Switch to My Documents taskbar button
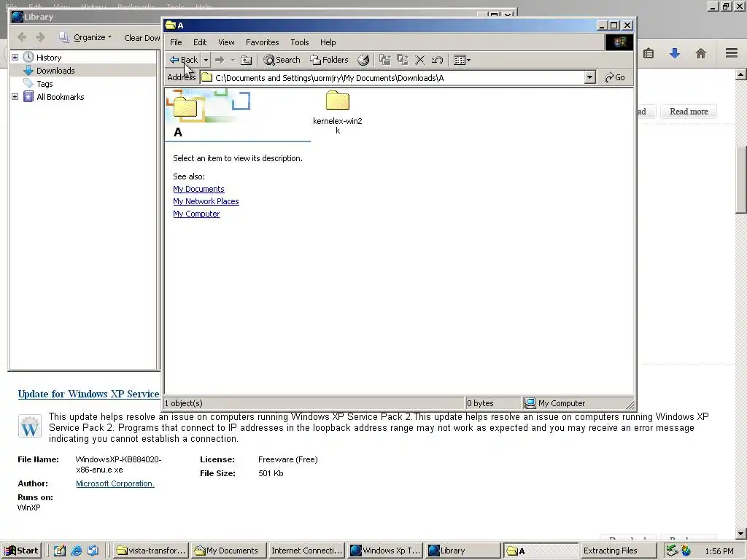Image resolution: width=747 pixels, height=560 pixels. (228, 551)
